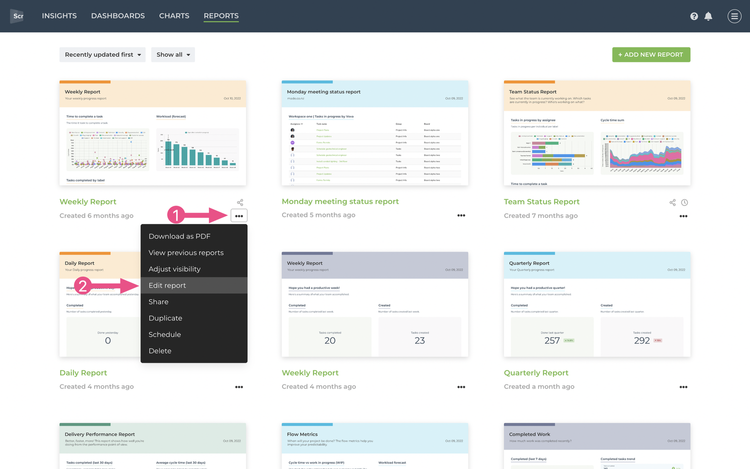This screenshot has height=469, width=750.
Task: Click Edit report in the context menu
Action: coord(194,285)
